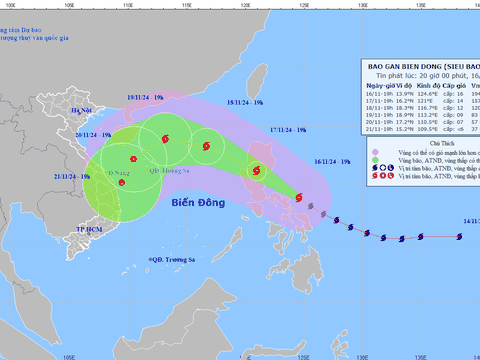Click the red storm marker below 18/11/24 label
The height and width of the screenshot is (360, 480).
(206, 146)
